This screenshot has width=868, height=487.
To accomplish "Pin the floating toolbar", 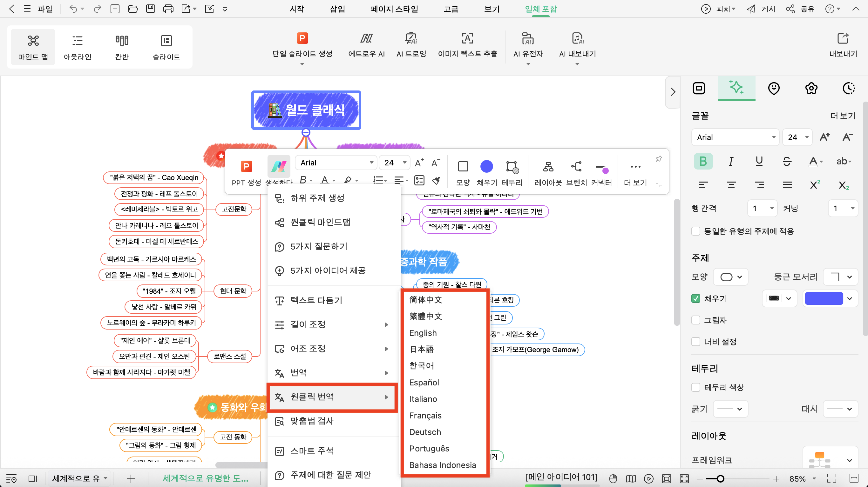I will tap(659, 159).
